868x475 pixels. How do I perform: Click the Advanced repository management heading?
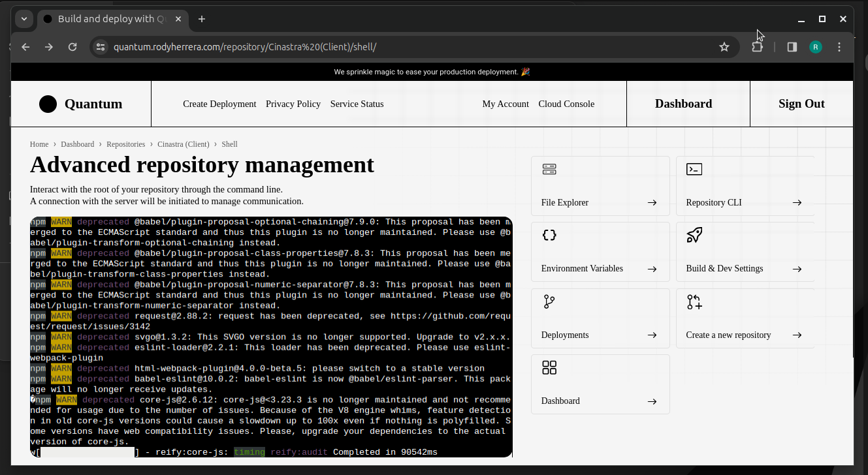[202, 164]
